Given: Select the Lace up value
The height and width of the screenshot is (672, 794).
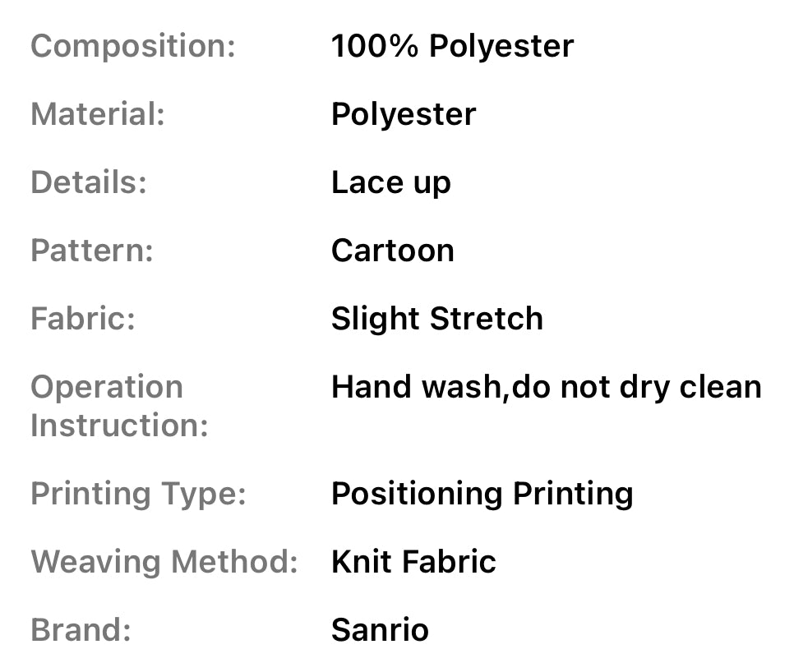Looking at the screenshot, I should (x=390, y=182).
